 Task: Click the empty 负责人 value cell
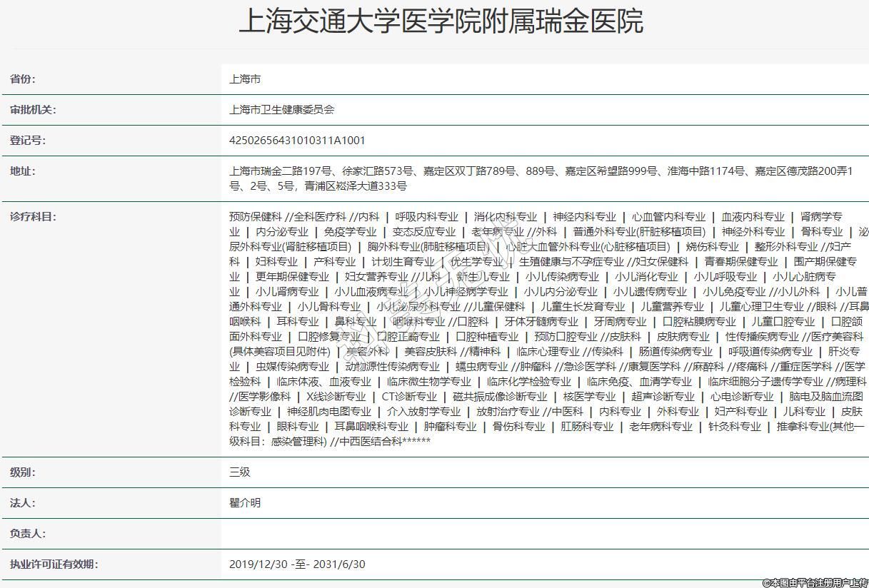(x=543, y=534)
